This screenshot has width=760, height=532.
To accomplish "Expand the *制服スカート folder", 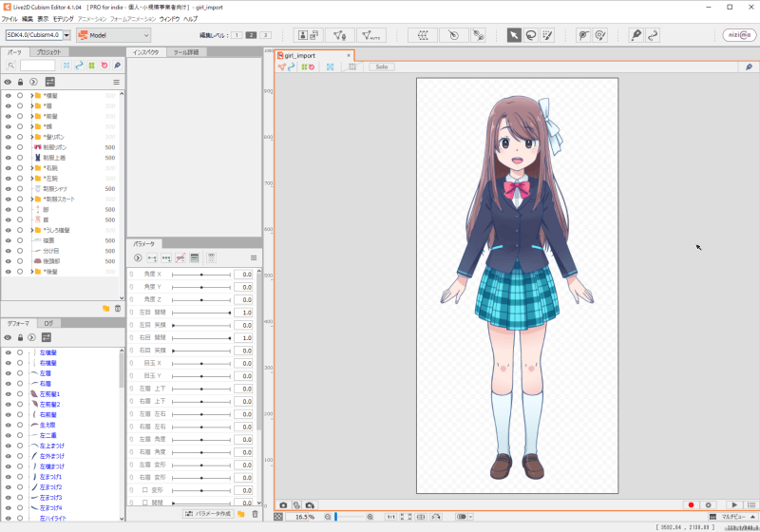I will [32, 199].
